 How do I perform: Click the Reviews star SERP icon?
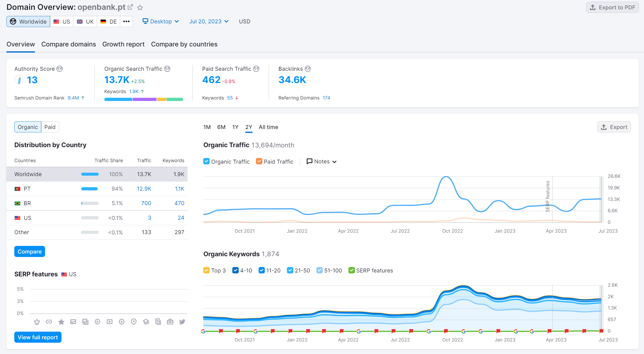[x=61, y=322]
